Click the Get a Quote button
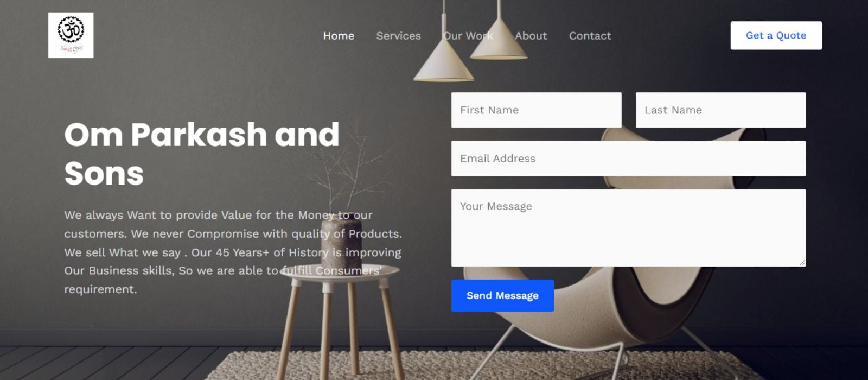868x380 pixels. pyautogui.click(x=776, y=35)
